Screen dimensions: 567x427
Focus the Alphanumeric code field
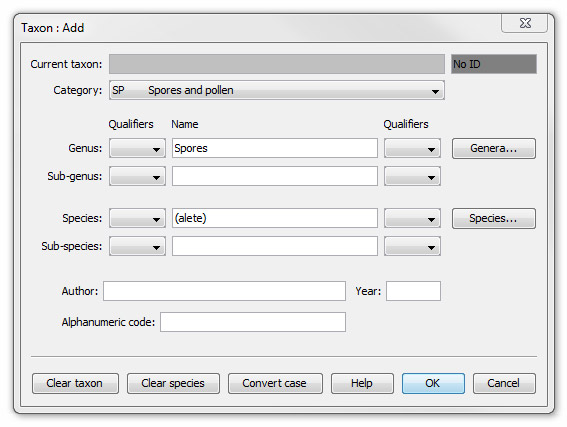pos(253,322)
